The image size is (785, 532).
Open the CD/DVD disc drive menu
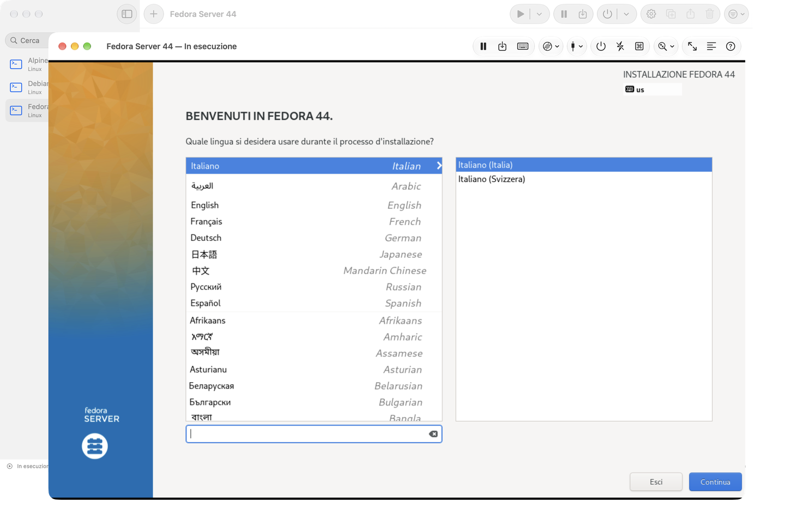[x=551, y=46]
